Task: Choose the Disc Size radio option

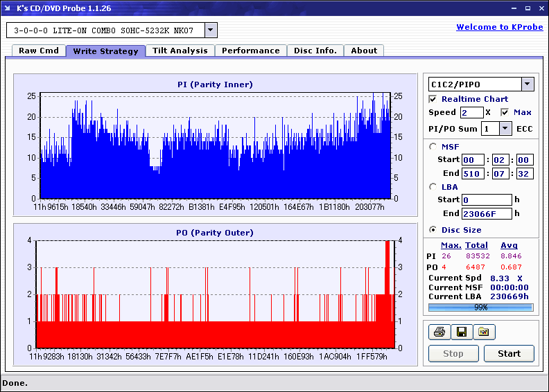Action: pos(433,230)
